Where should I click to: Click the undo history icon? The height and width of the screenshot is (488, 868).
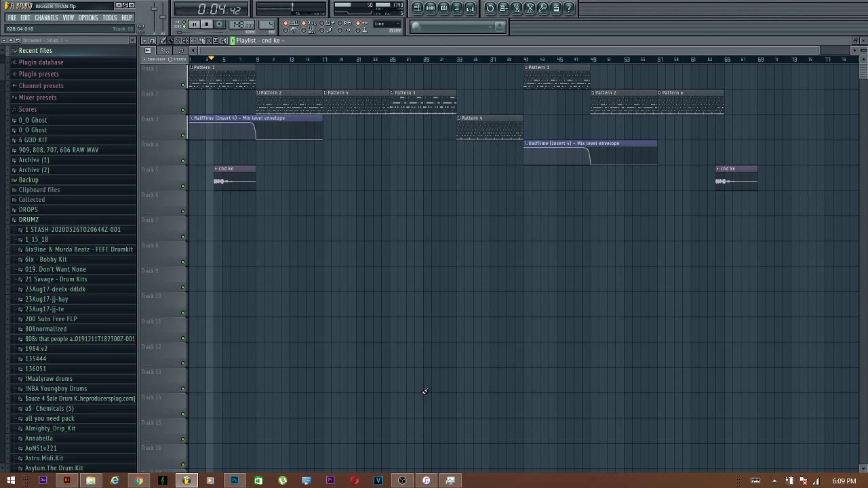coord(490,8)
